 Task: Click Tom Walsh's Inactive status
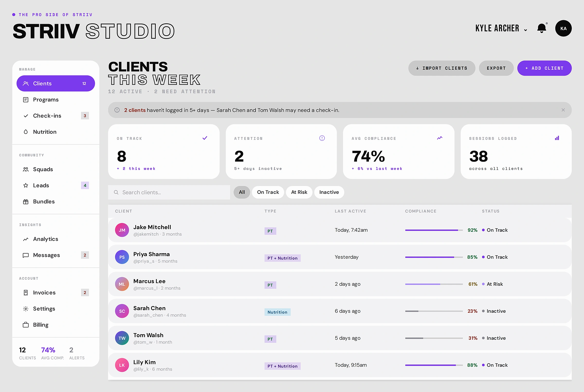[x=494, y=338]
